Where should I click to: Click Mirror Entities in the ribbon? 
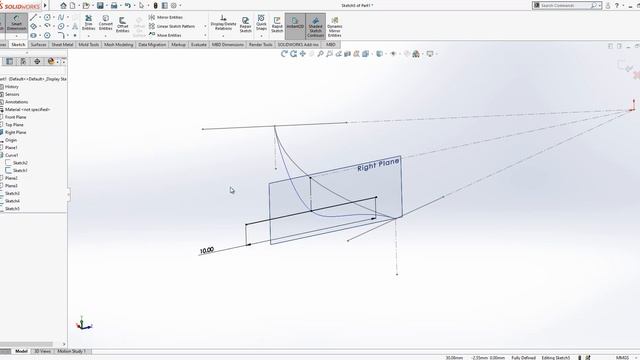166,17
